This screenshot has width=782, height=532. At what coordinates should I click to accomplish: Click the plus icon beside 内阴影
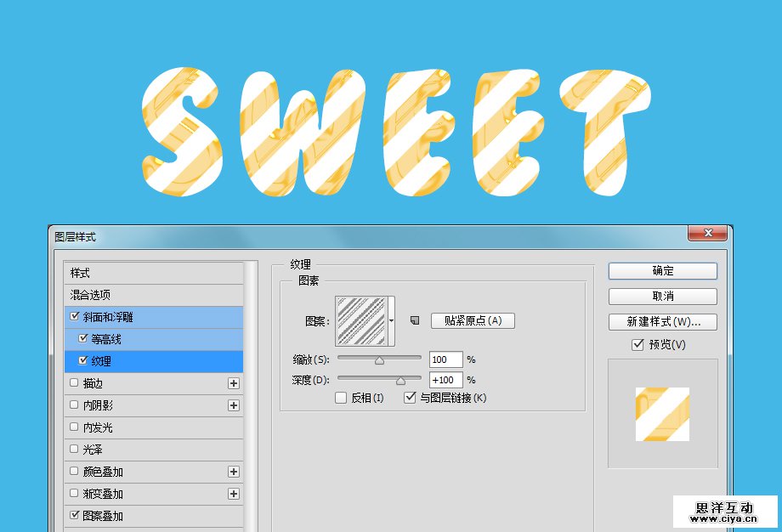[x=234, y=405]
